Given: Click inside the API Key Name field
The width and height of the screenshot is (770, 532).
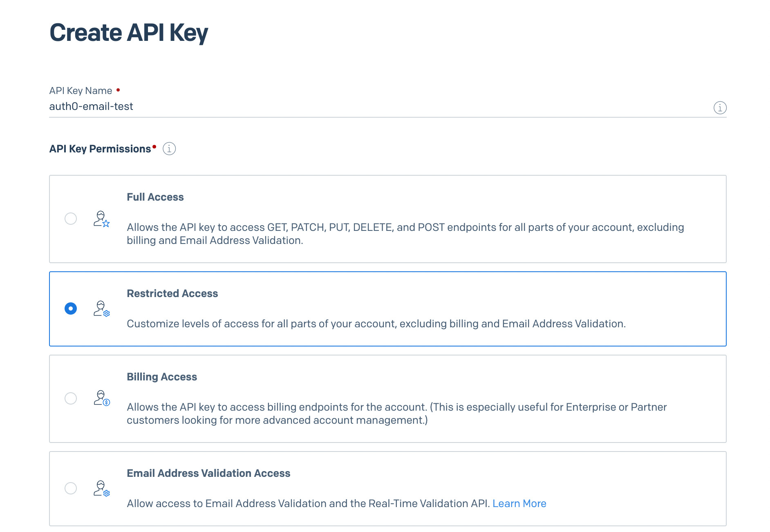Looking at the screenshot, I should coord(286,106).
